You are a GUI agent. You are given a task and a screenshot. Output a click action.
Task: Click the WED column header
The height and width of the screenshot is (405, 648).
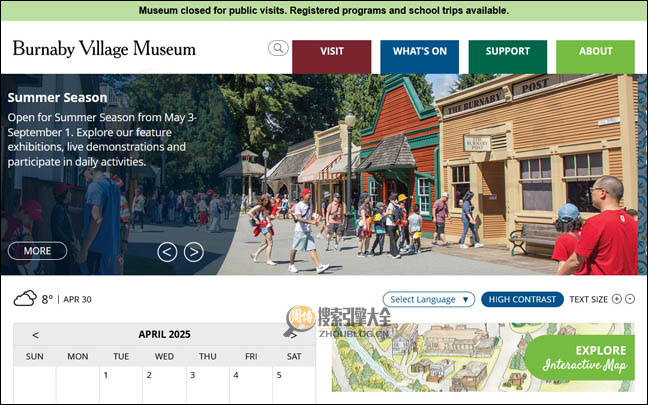point(164,356)
